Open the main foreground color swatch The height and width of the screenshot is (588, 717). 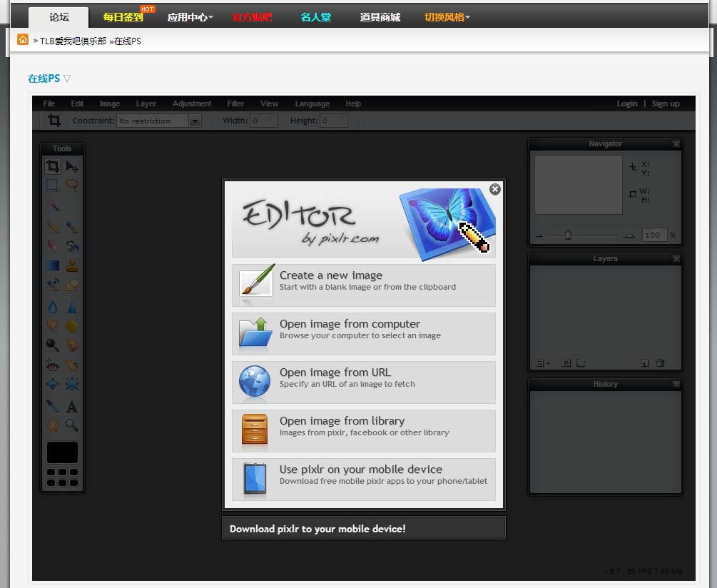pyautogui.click(x=62, y=452)
